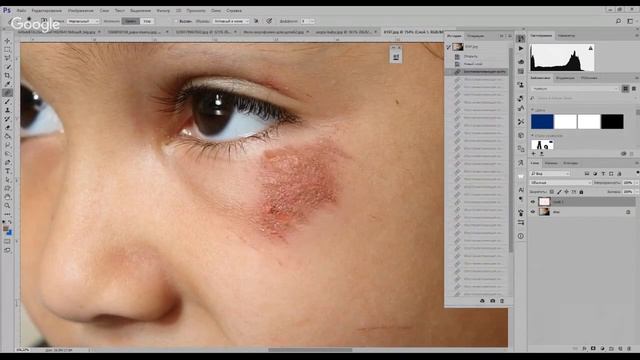Choose Узор pattern source button
640x360 pixels.
[x=147, y=21]
